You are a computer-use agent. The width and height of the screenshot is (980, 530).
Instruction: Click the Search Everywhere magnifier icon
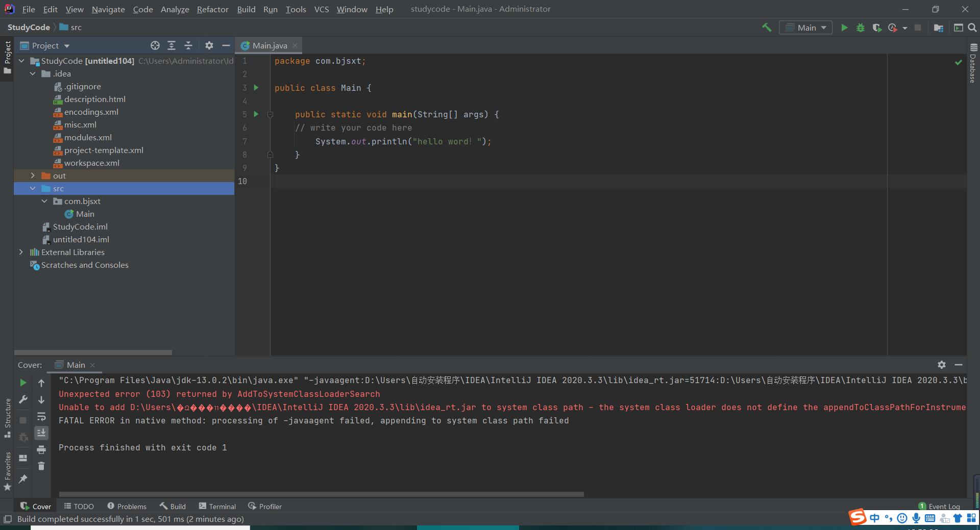pyautogui.click(x=972, y=28)
